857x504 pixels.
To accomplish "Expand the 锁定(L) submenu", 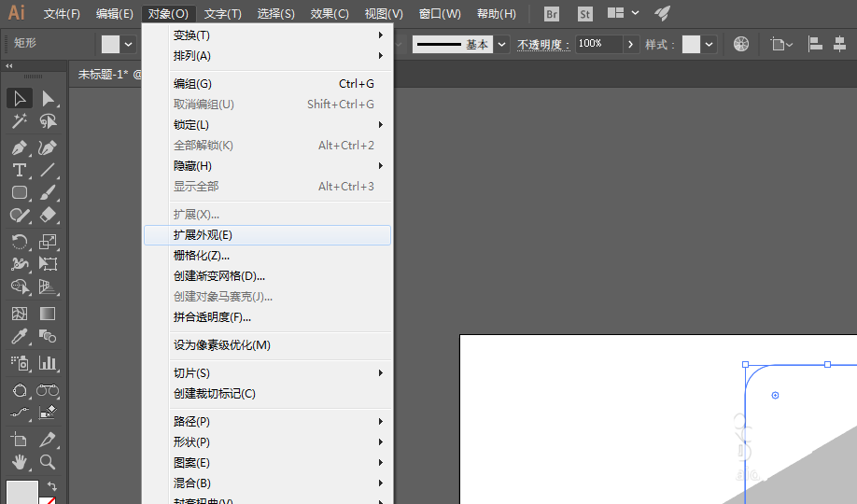I will (268, 125).
